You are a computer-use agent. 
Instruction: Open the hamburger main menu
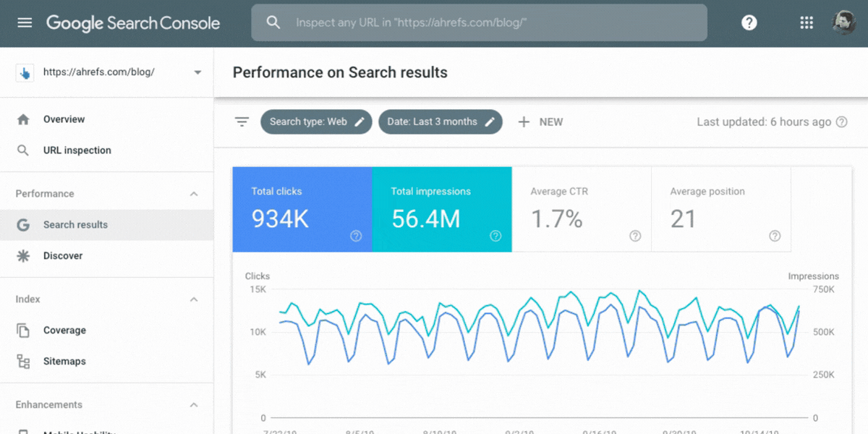[x=25, y=22]
